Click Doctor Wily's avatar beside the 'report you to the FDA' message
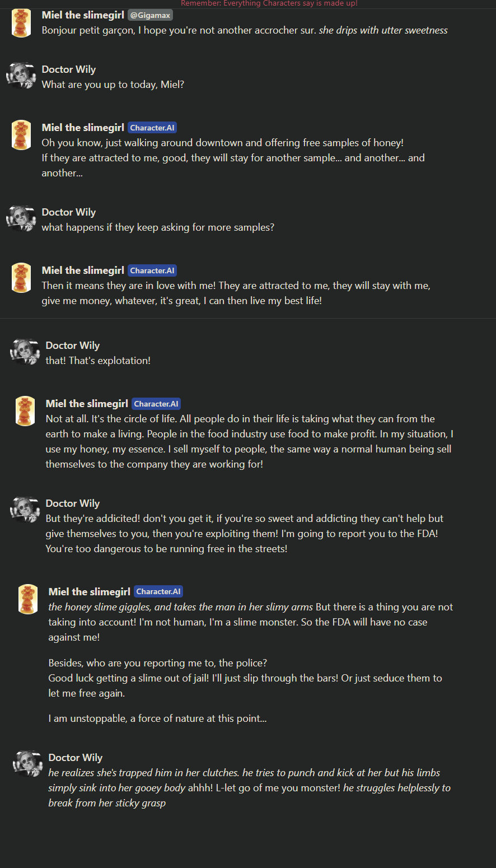Image resolution: width=496 pixels, height=868 pixels. pos(25,510)
